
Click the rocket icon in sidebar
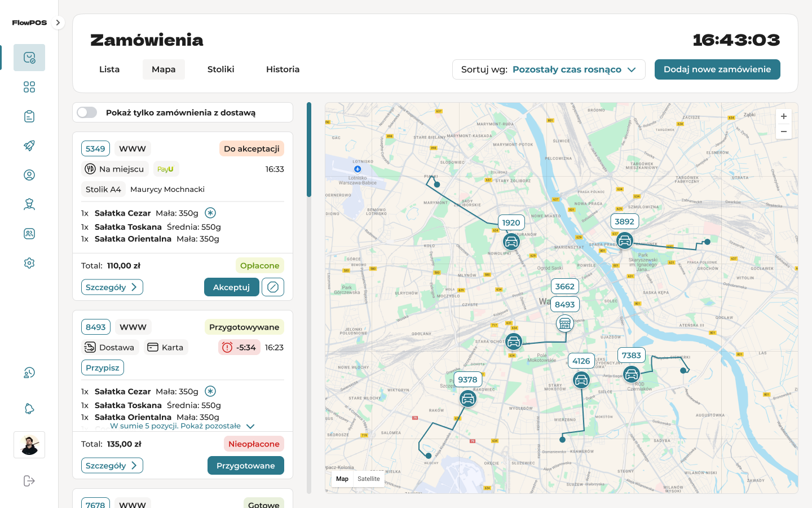(x=29, y=146)
